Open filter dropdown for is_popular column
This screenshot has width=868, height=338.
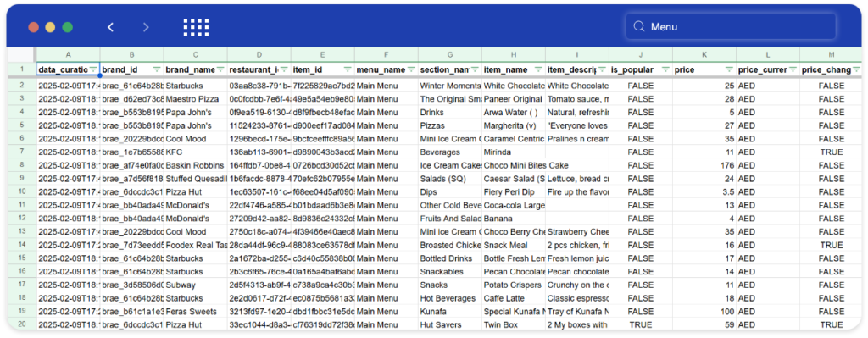[x=665, y=69]
